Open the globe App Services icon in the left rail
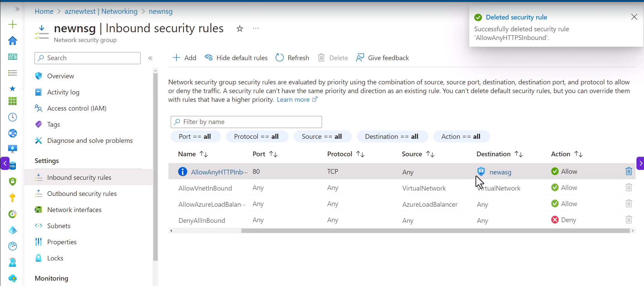644x286 pixels. (x=12, y=133)
